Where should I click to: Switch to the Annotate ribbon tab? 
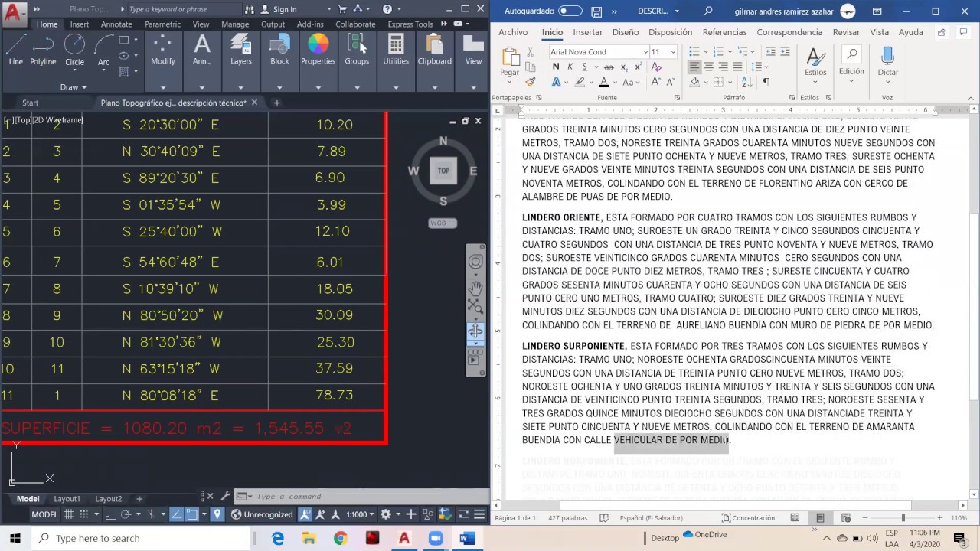116,24
